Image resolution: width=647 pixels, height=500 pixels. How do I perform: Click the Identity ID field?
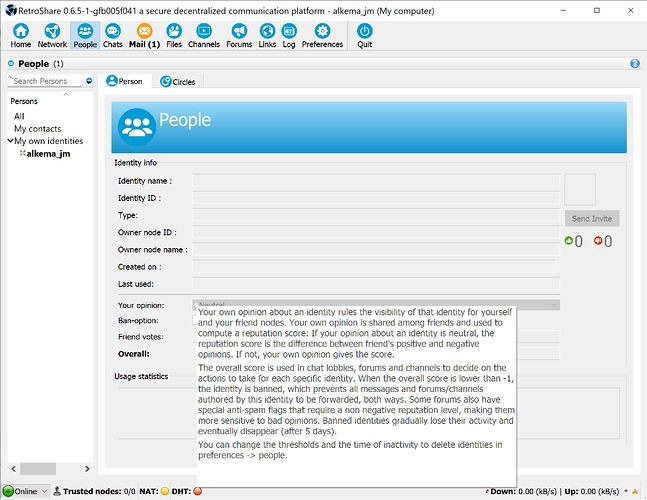pos(375,198)
